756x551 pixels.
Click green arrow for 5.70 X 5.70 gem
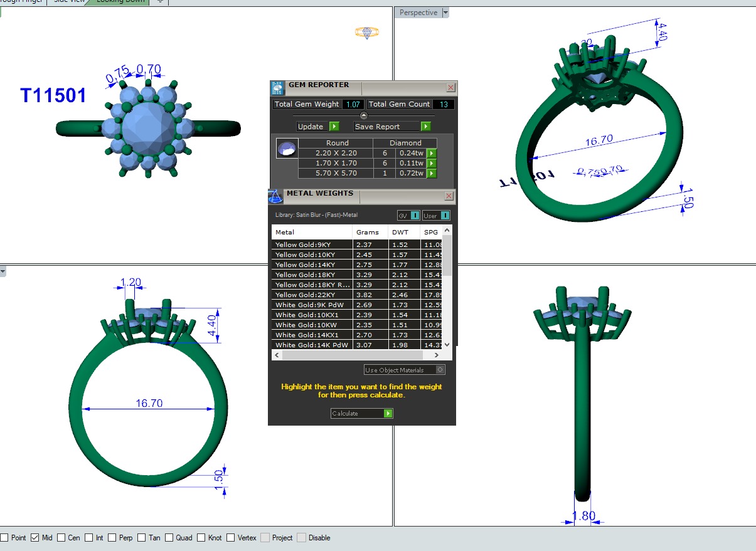pyautogui.click(x=431, y=173)
